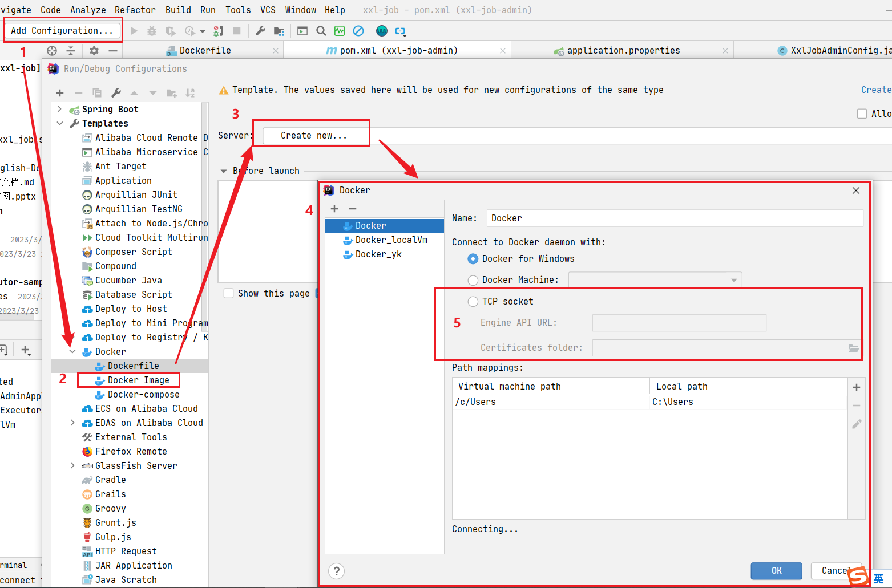
Task: Select Docker Machine radio button
Action: 473,280
